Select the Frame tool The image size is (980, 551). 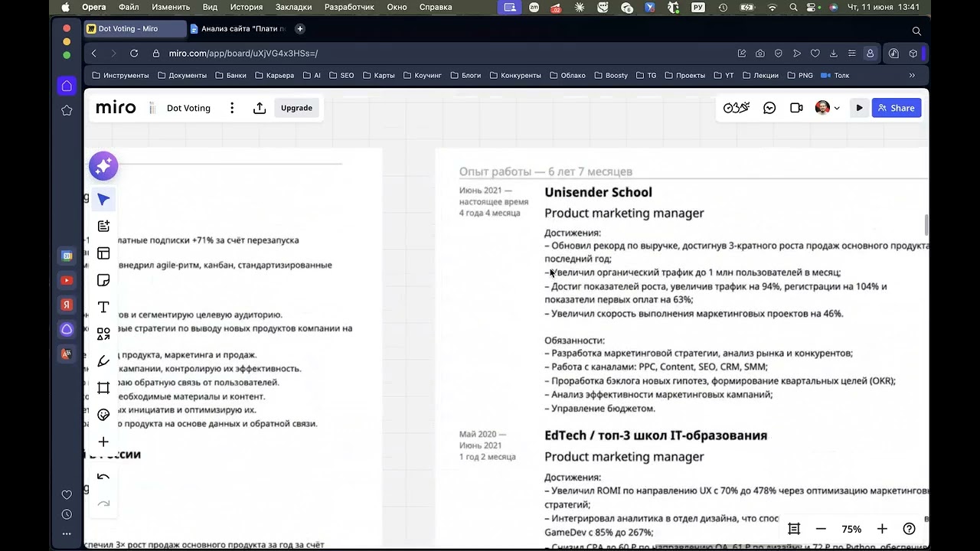(103, 387)
